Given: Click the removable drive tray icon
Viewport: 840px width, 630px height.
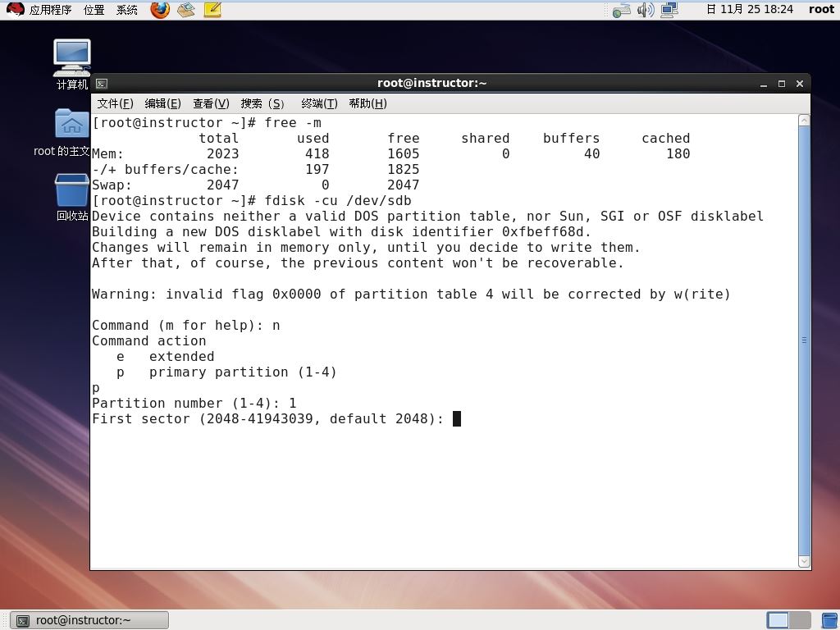Looking at the screenshot, I should tap(622, 10).
